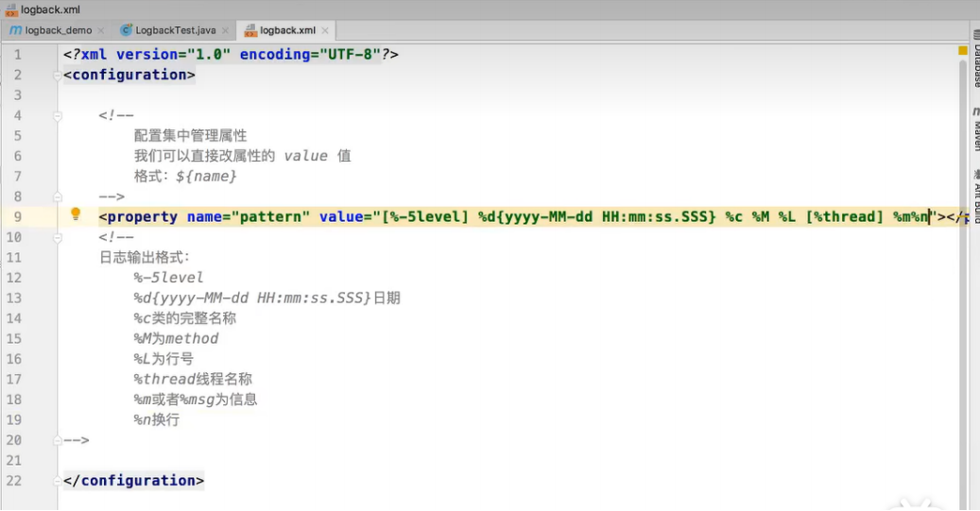
Task: Open the Maven tool window
Action: tap(975, 129)
